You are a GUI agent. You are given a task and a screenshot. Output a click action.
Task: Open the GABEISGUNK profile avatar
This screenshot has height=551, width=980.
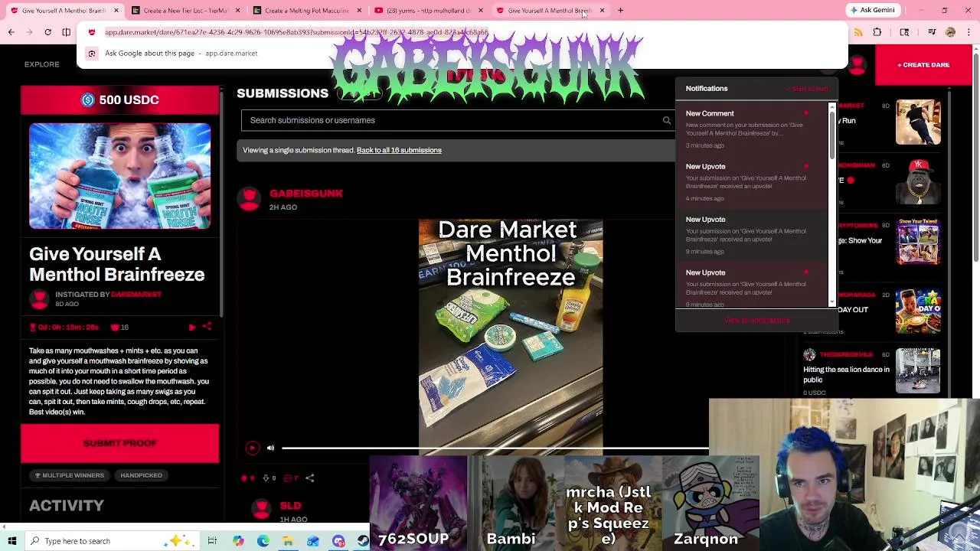(x=249, y=198)
